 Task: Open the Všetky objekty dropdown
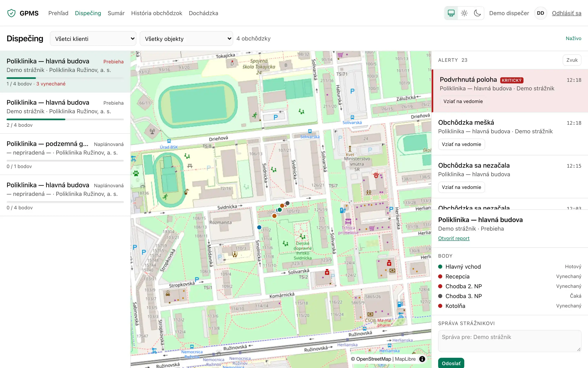[186, 38]
